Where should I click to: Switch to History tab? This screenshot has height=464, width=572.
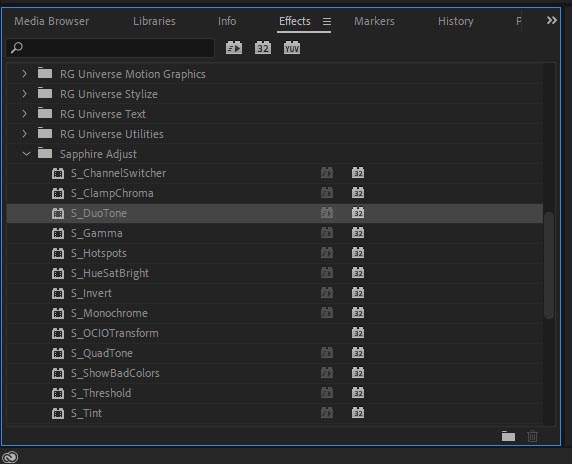coord(456,21)
